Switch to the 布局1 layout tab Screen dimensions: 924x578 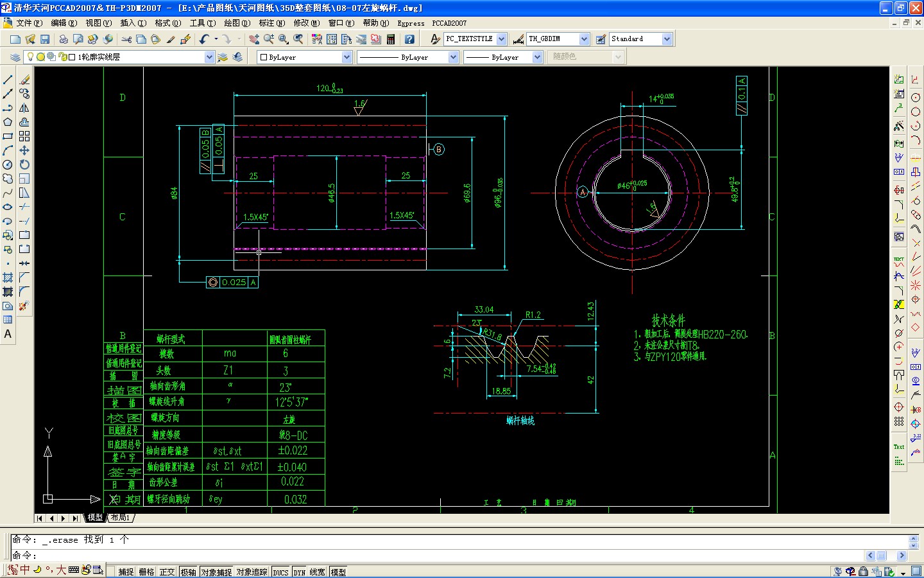(x=121, y=518)
